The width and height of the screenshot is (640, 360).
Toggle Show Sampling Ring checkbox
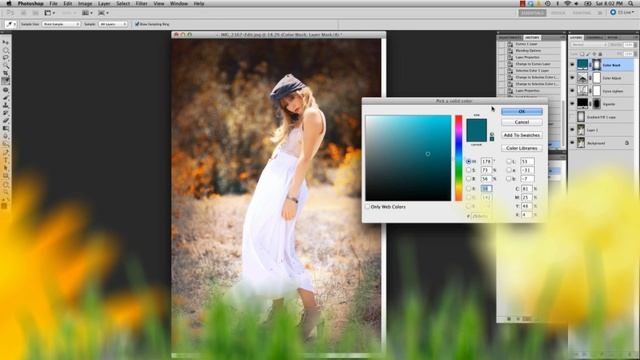137,24
